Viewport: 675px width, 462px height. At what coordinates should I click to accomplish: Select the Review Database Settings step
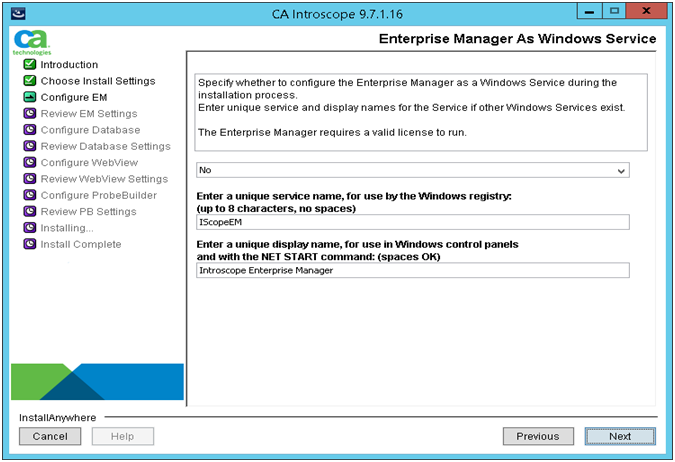coord(105,147)
